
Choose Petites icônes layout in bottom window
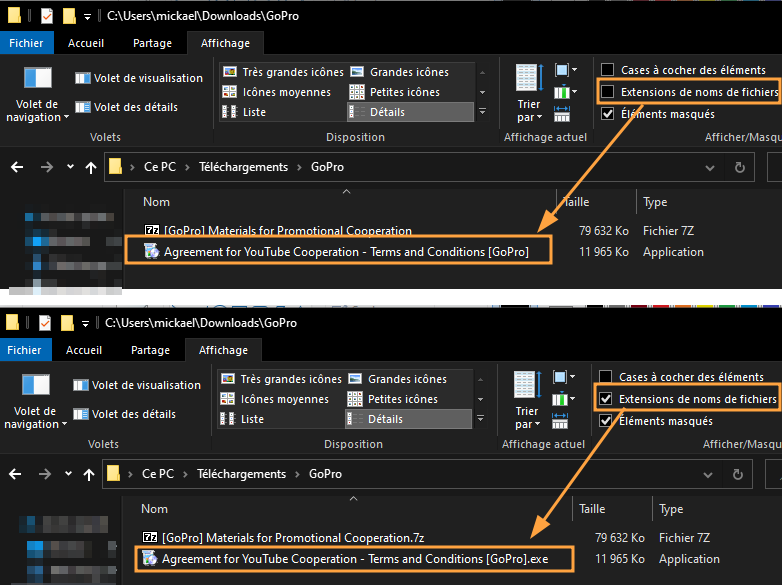392,399
